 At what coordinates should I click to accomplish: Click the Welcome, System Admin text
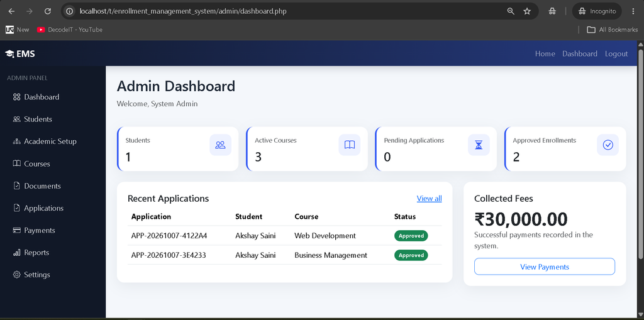point(157,104)
